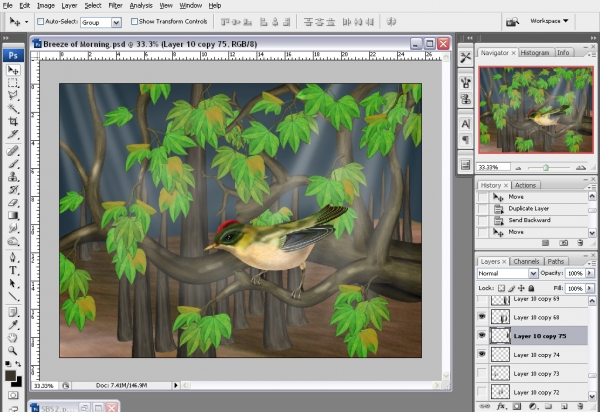The height and width of the screenshot is (412, 600).
Task: Select the Rectangular Marquee tool
Action: pyautogui.click(x=13, y=83)
